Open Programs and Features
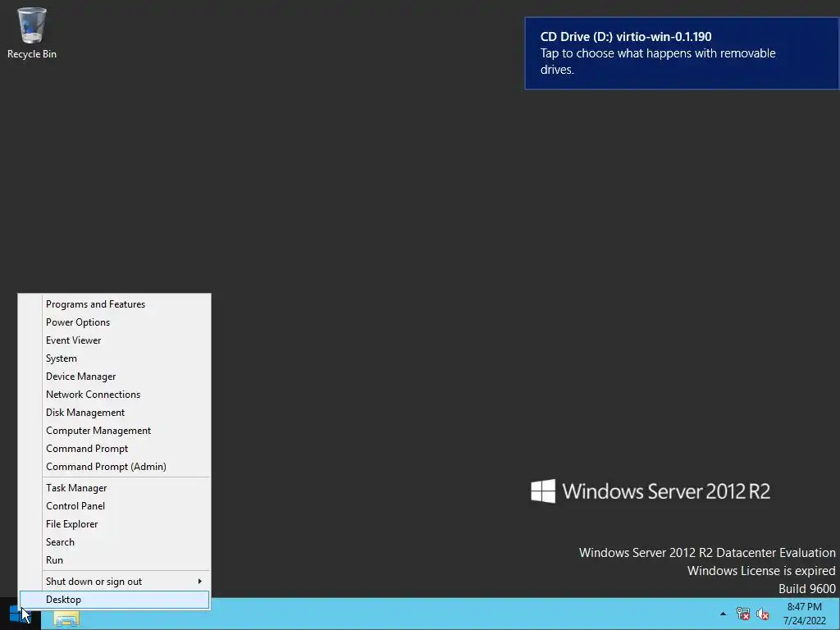Viewport: 840px width, 630px height. pyautogui.click(x=115, y=304)
